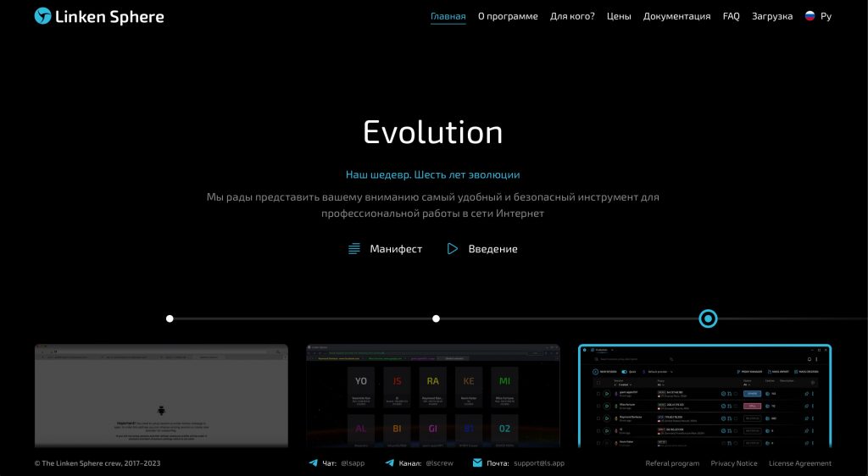Screen dimensions: 868x476
Task: Open the highlighted Evolution app thumbnail
Action: (704, 396)
